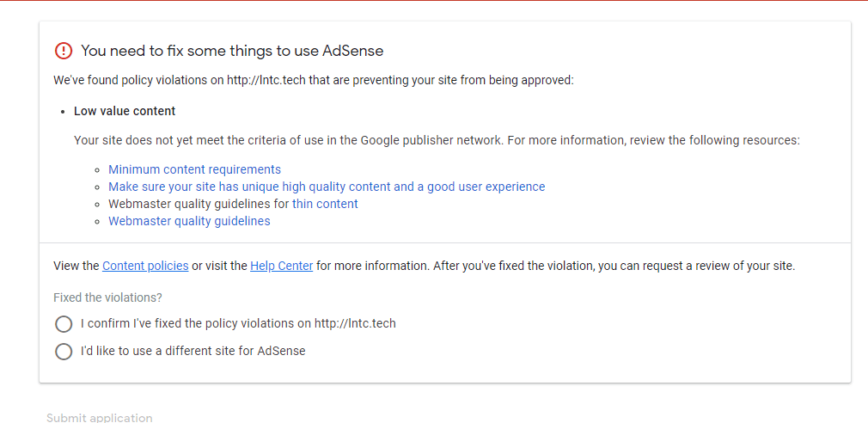The width and height of the screenshot is (868, 423).
Task: Click the plain 'Webmaster quality guidelines for' text
Action: coord(199,204)
